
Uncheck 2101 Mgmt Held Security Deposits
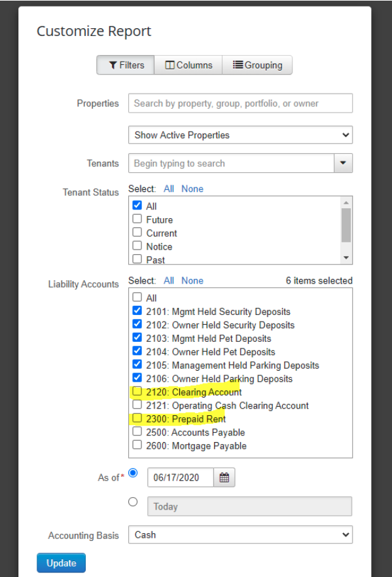pos(137,311)
